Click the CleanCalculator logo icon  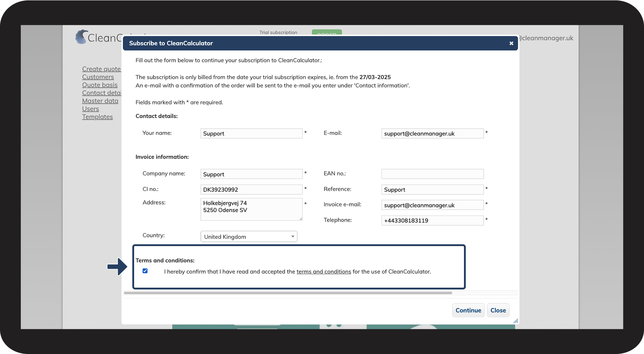coord(81,37)
